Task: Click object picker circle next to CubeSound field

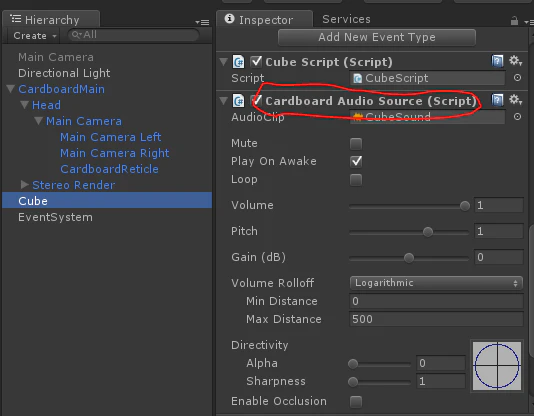Action: pyautogui.click(x=517, y=117)
